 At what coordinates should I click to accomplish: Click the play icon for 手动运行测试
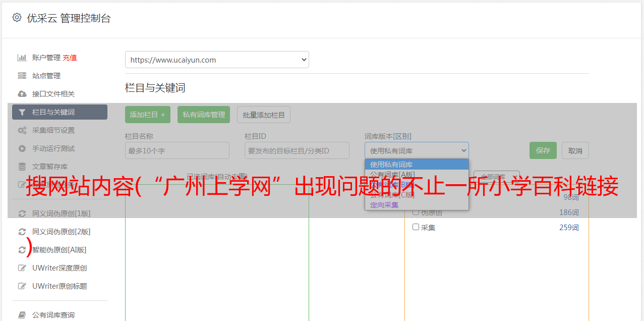[22, 148]
